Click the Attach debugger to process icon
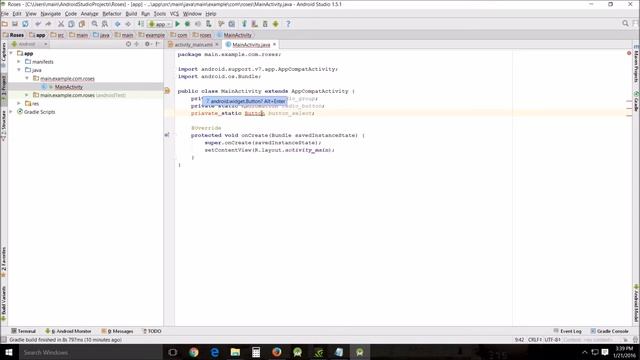The width and height of the screenshot is (640, 360). pos(209,24)
